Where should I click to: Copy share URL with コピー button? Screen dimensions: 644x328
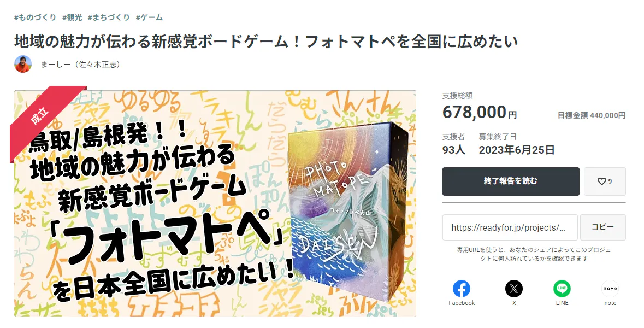[602, 227]
